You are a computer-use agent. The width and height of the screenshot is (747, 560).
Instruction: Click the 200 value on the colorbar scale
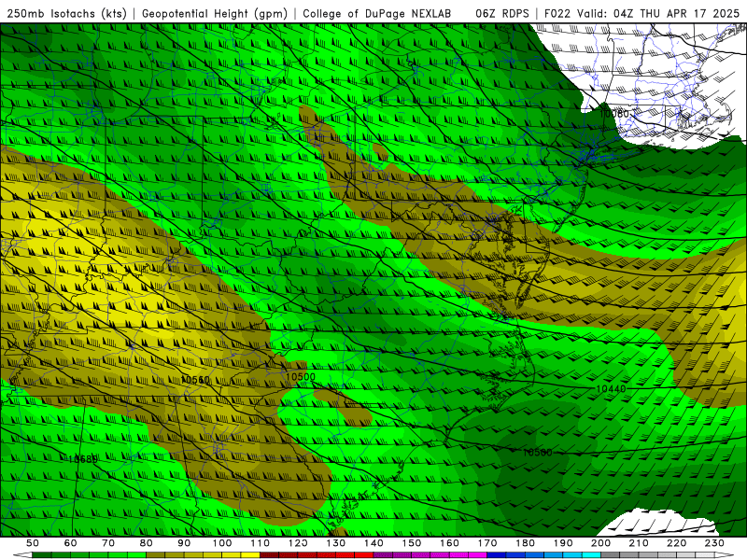click(600, 543)
